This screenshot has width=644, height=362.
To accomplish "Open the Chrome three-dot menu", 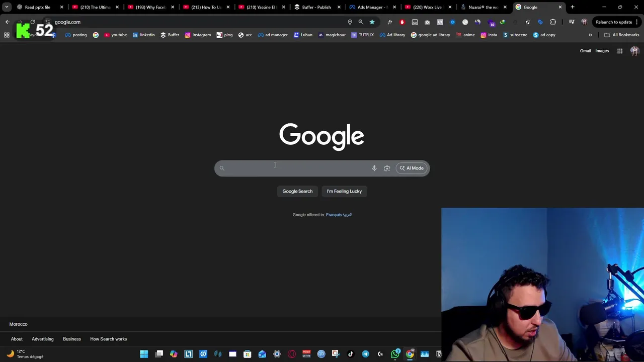I will coord(637,22).
